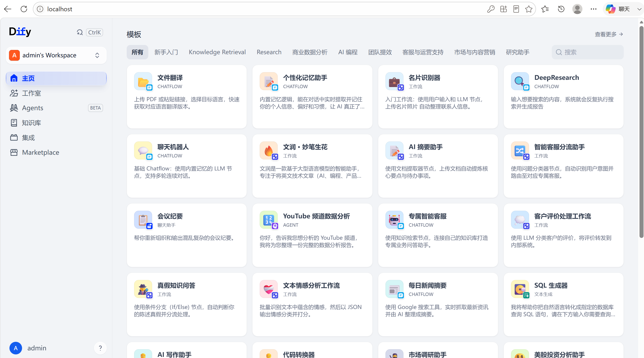The image size is (644, 358).
Task: Open the help question mark button
Action: [x=100, y=348]
